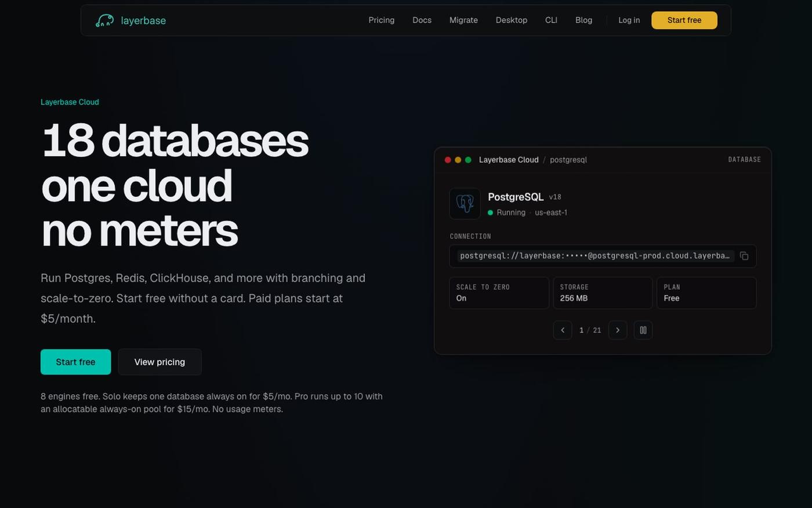Click the yellow window dot

(458, 160)
